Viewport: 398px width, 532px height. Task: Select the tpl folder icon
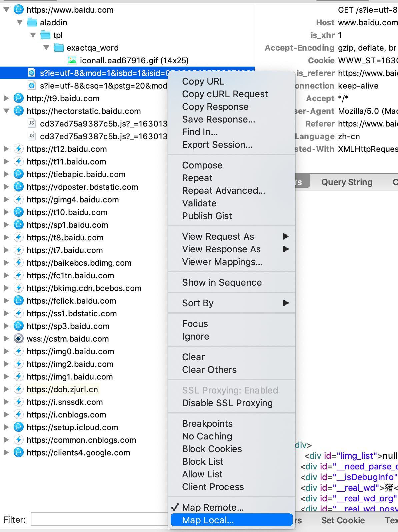(45, 35)
